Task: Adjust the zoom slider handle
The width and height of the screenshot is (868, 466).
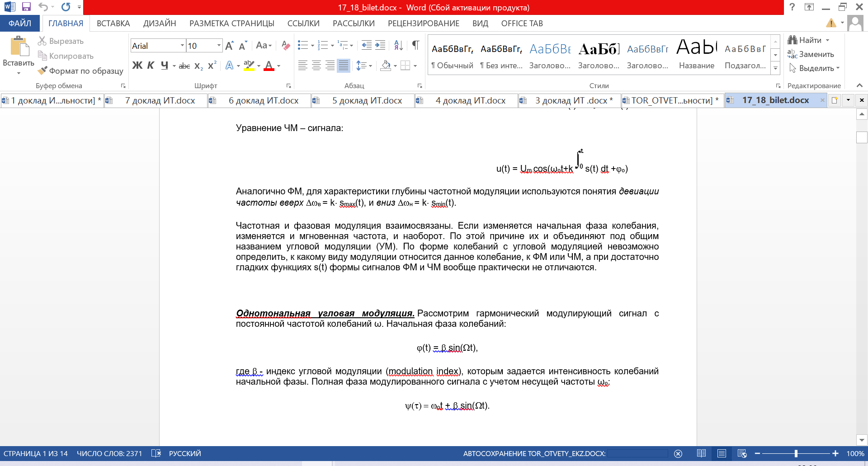Action: pos(796,453)
